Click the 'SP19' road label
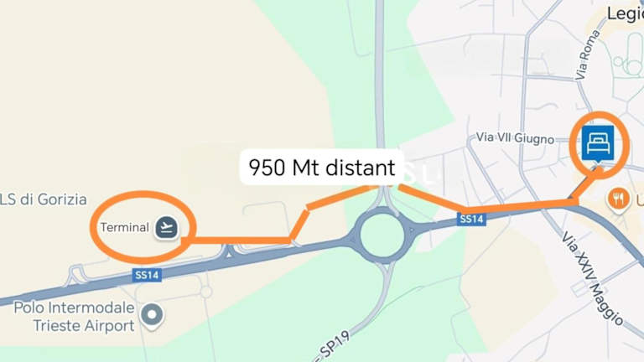644x362 pixels. click(335, 344)
